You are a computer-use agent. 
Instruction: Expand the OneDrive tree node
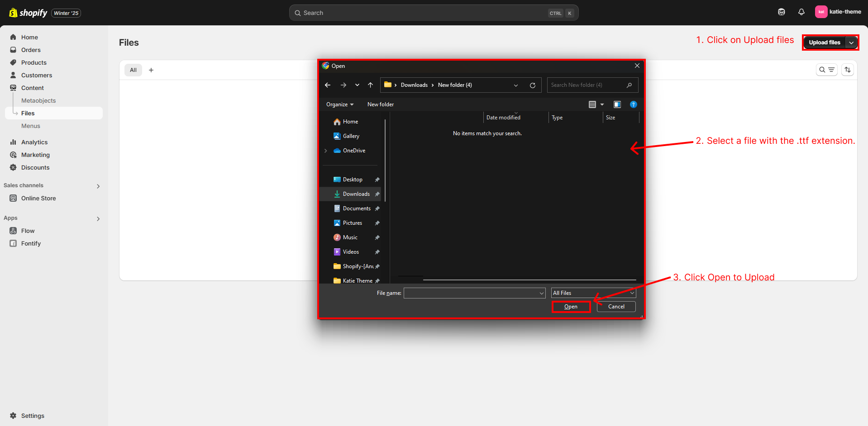click(326, 151)
